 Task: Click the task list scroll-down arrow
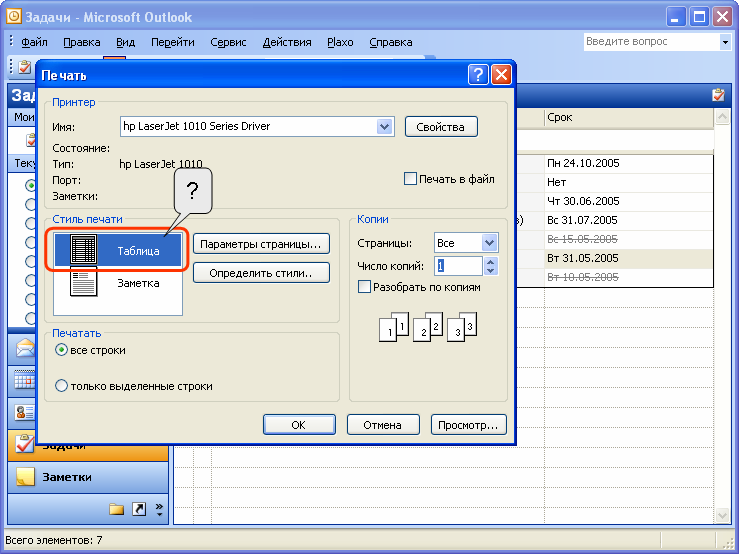(722, 515)
